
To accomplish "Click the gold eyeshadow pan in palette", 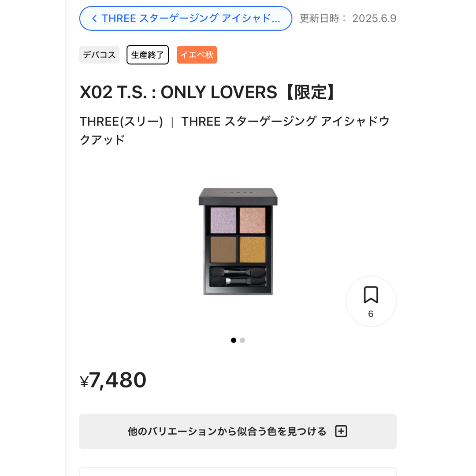I will pos(252,249).
